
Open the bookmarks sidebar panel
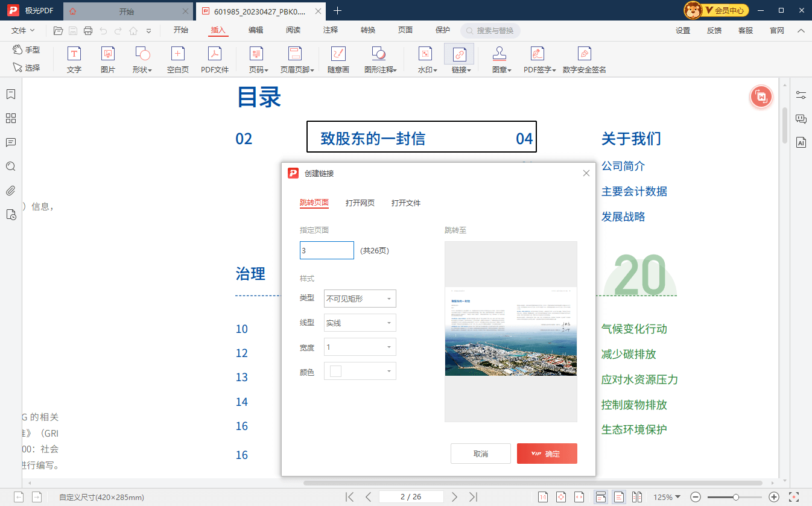click(x=11, y=94)
